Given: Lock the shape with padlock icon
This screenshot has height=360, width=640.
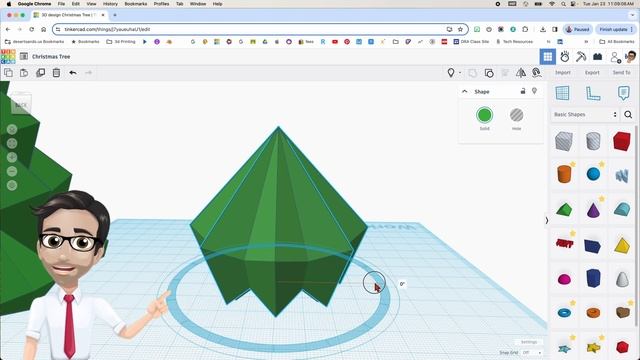Looking at the screenshot, I should coord(523,91).
